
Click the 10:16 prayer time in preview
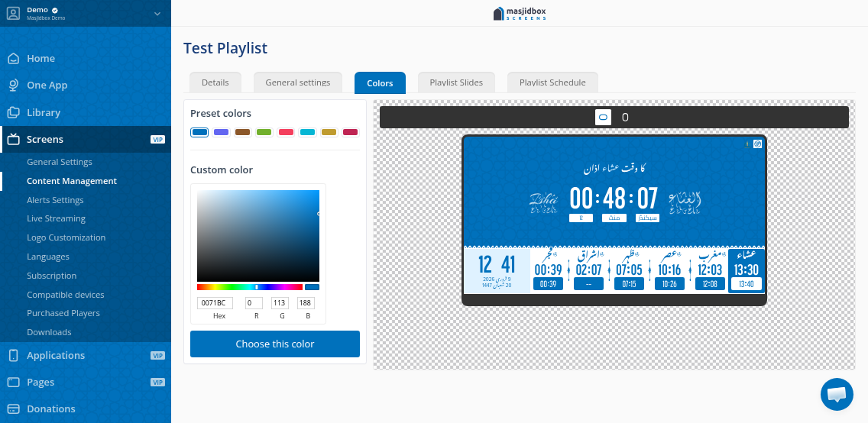[x=669, y=270]
